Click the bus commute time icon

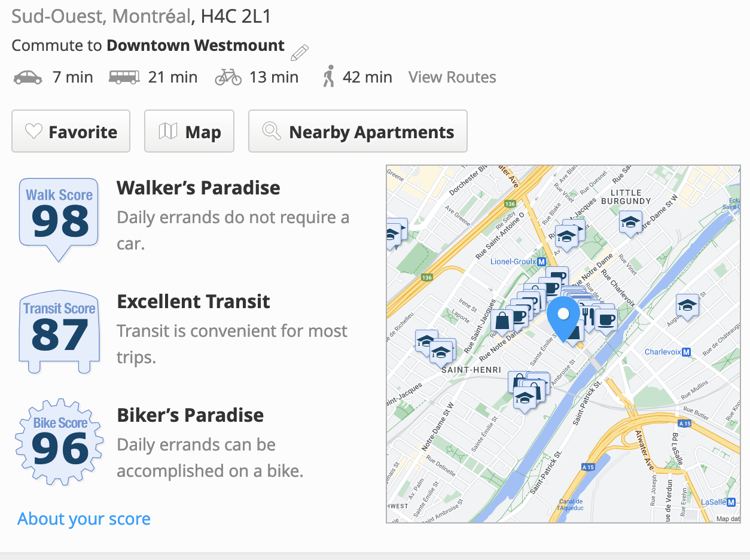pos(124,77)
